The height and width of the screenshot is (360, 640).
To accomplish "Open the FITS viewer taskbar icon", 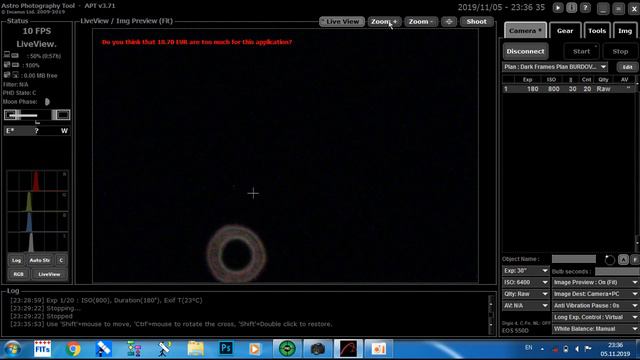I will pyautogui.click(x=42, y=349).
